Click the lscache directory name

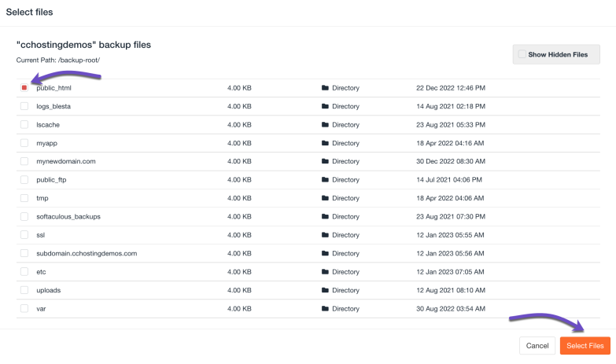[48, 125]
